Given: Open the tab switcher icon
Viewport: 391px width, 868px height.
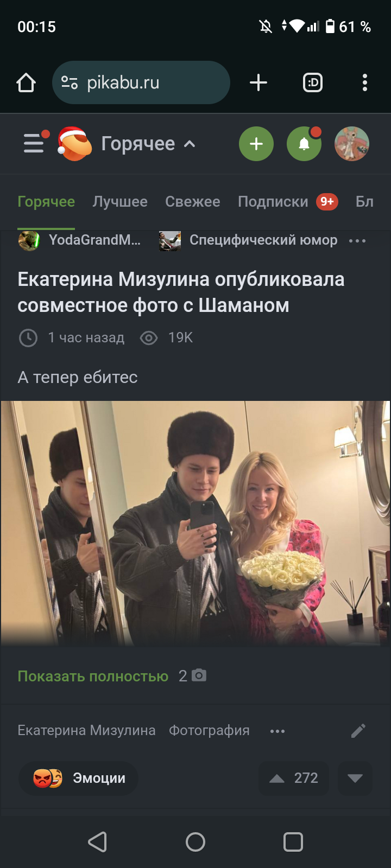Looking at the screenshot, I should pyautogui.click(x=313, y=82).
